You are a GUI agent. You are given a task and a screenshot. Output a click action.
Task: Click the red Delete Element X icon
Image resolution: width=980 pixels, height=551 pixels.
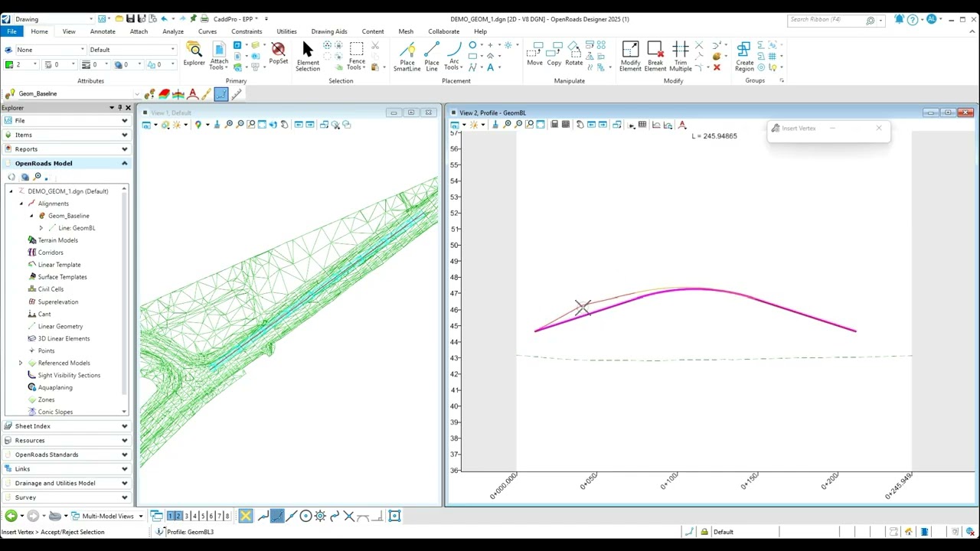click(717, 67)
